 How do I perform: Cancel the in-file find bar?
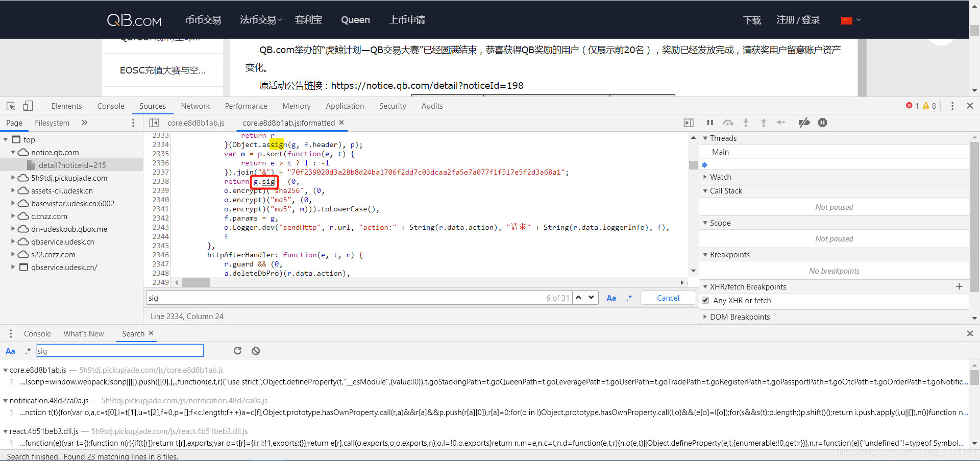pos(668,298)
